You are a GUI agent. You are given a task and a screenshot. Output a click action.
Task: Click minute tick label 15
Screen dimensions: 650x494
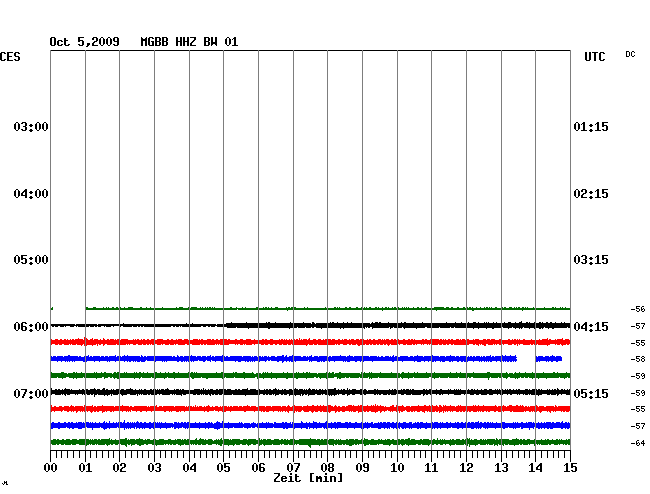pyautogui.click(x=570, y=468)
